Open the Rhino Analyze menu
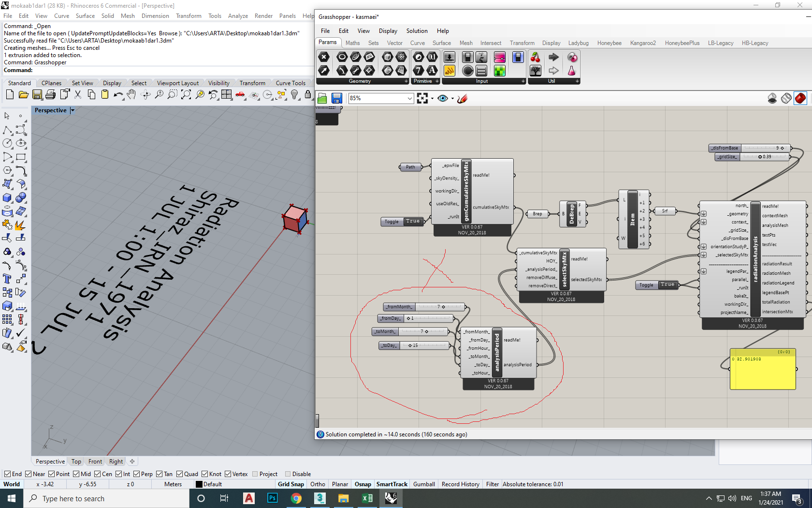 click(x=238, y=16)
